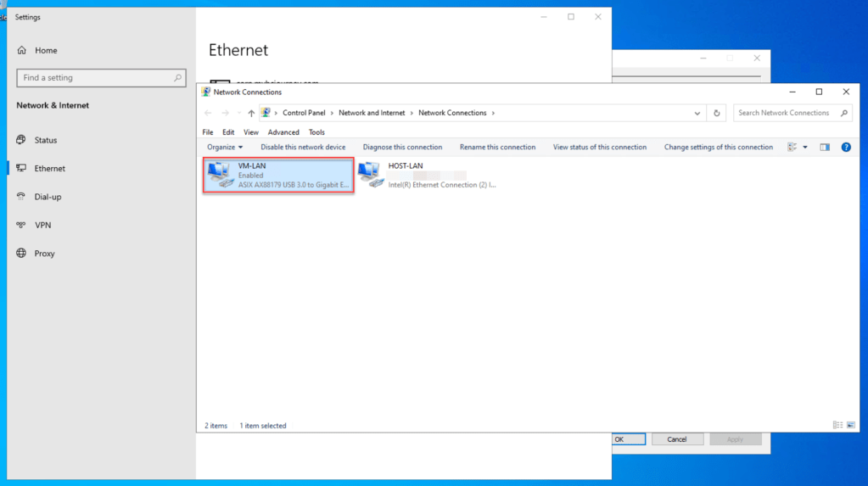Open the Tools menu

[316, 132]
